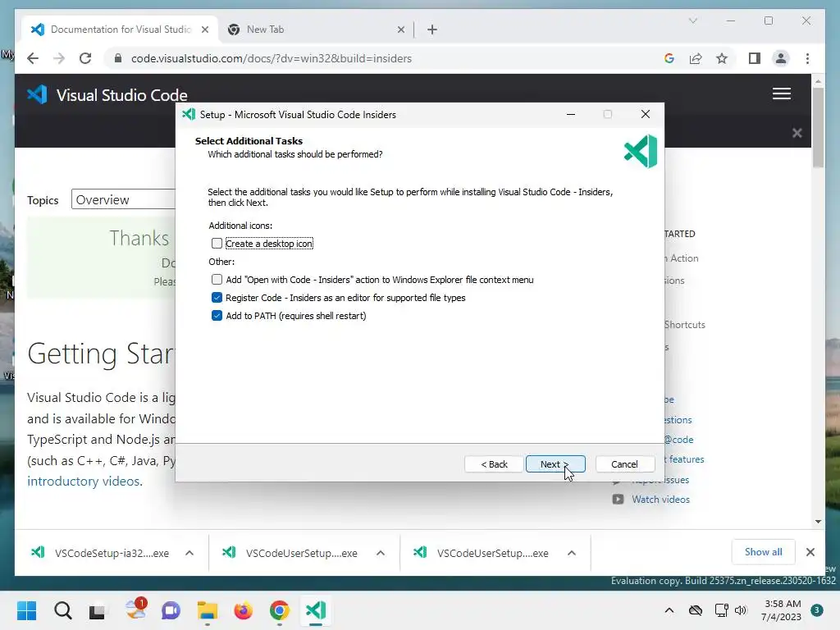Image resolution: width=840 pixels, height=630 pixels.
Task: Share this page via the share icon
Action: (696, 58)
